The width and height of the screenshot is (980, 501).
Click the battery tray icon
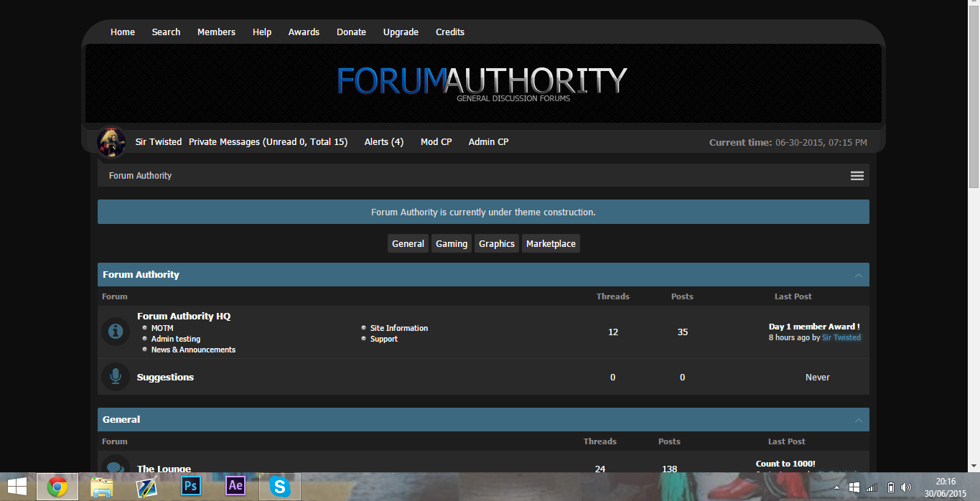pyautogui.click(x=890, y=487)
